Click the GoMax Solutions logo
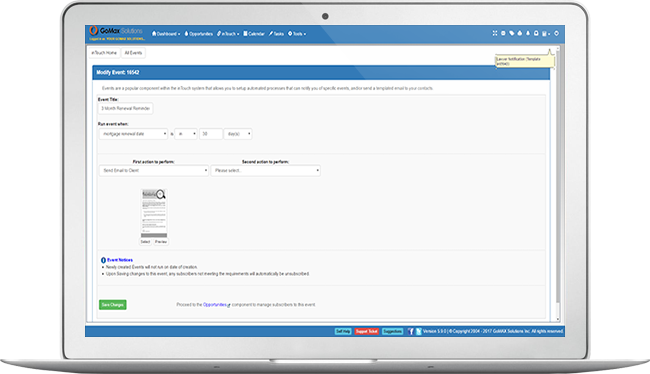Viewport: 650px width, 374px height. coord(116,31)
